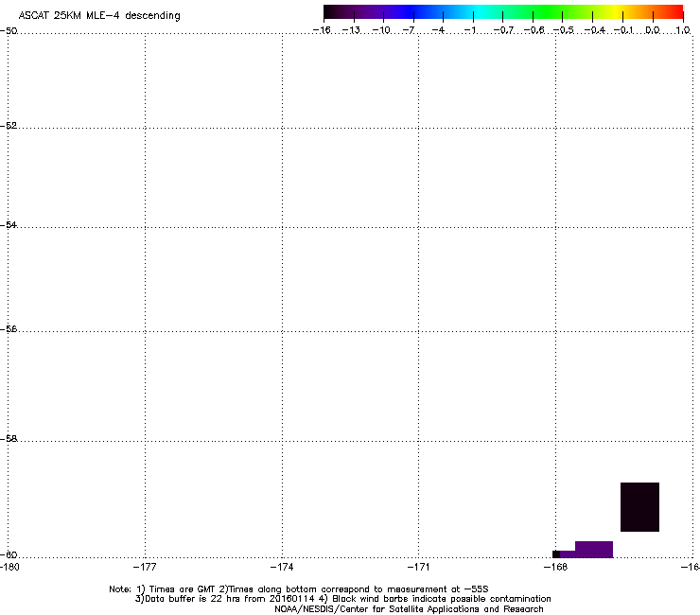
Task: Click the colorbar tick label -13
Action: coord(351,30)
